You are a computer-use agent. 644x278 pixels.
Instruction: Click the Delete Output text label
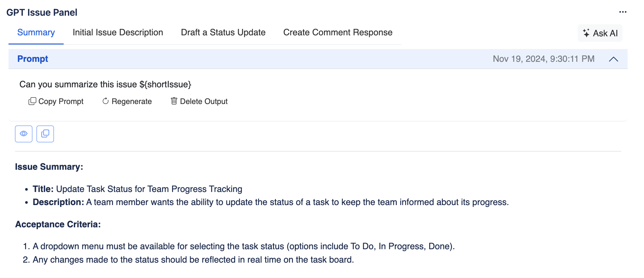point(204,101)
